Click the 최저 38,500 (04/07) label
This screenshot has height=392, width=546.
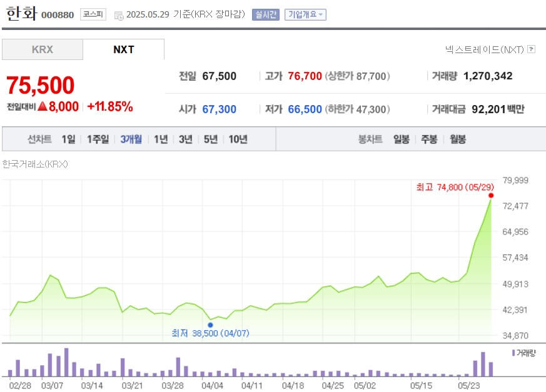tap(210, 333)
